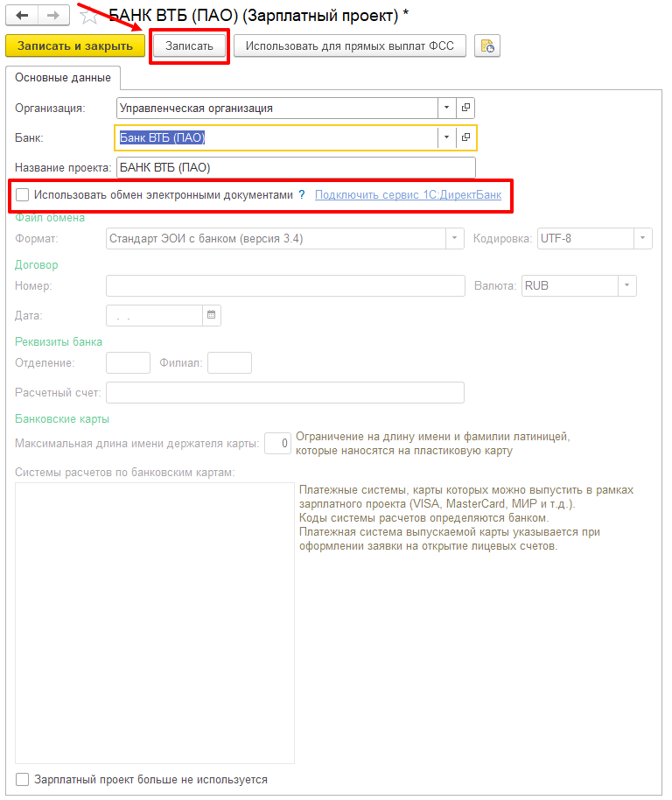This screenshot has width=672, height=800.
Task: Click the Банковские карты section heading
Action: (x=62, y=419)
